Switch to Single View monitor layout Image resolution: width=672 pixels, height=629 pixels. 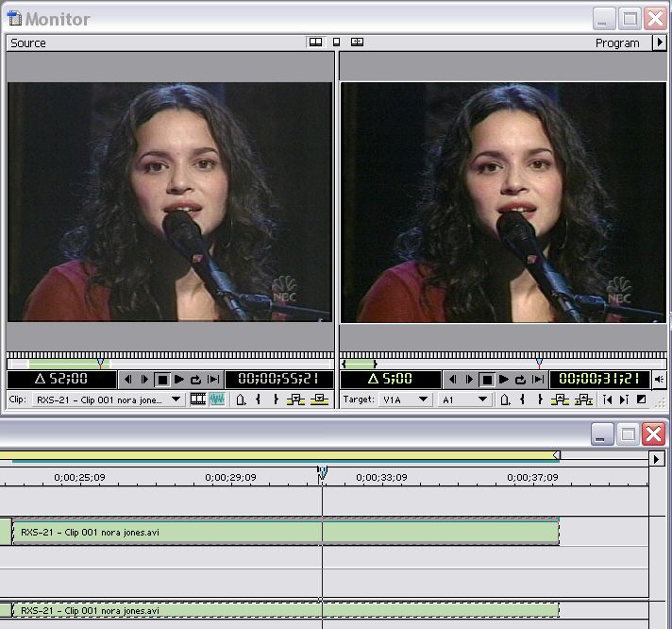point(336,42)
